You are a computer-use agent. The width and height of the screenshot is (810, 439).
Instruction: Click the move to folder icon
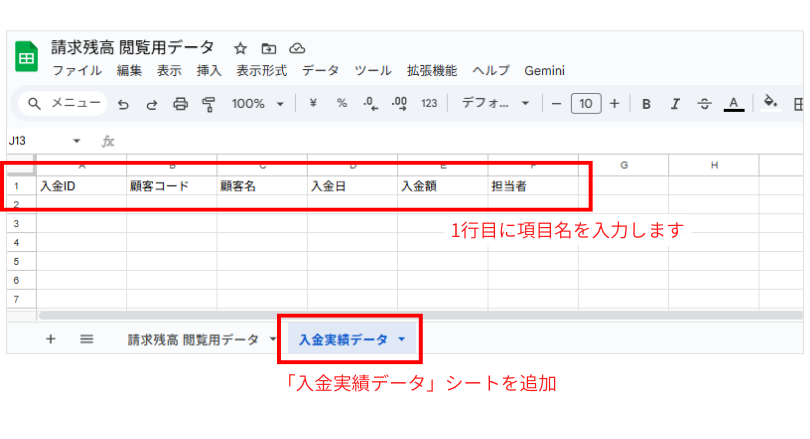tap(269, 49)
